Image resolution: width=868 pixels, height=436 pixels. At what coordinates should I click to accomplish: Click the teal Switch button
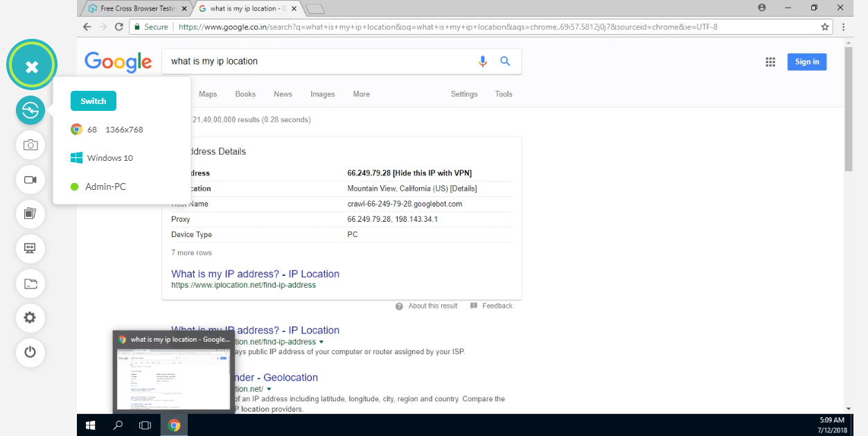(x=93, y=101)
